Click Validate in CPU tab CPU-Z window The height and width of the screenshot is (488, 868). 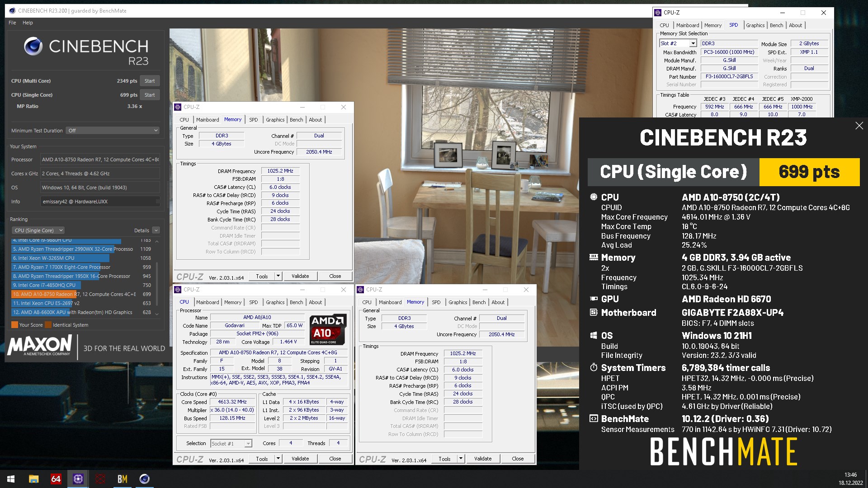(300, 459)
